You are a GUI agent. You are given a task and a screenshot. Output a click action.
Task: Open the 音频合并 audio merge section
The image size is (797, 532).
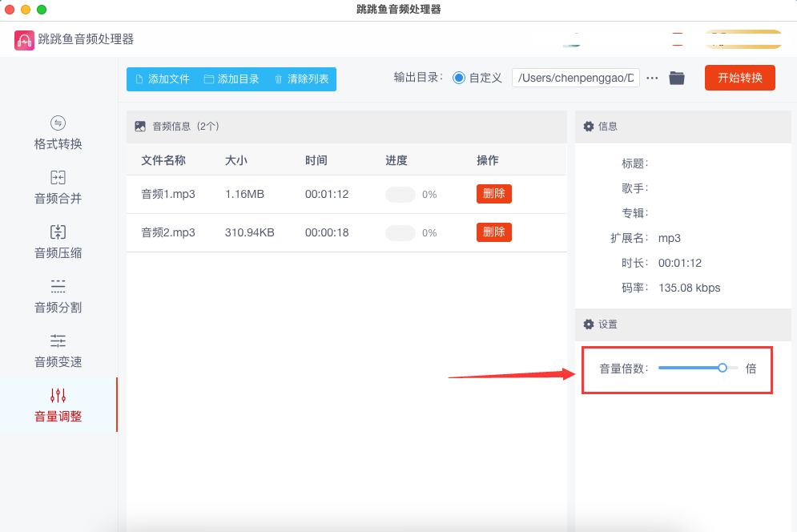coord(58,187)
